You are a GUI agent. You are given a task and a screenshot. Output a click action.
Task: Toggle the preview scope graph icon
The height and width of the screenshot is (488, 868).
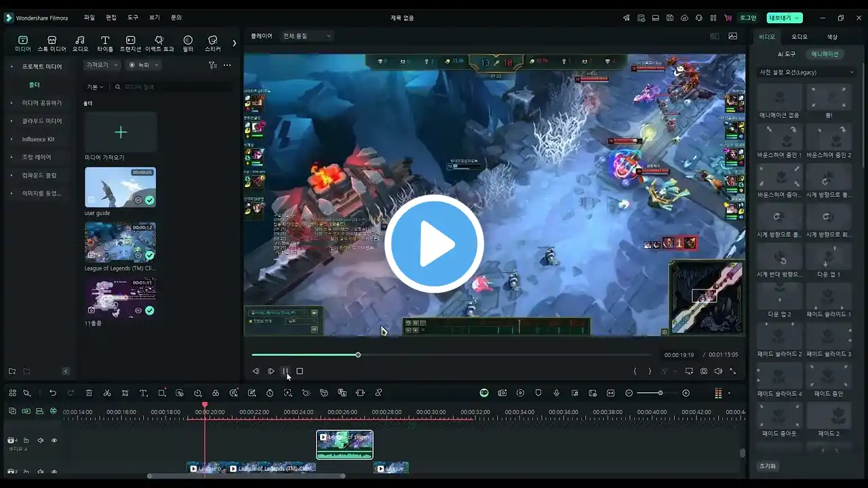click(733, 36)
